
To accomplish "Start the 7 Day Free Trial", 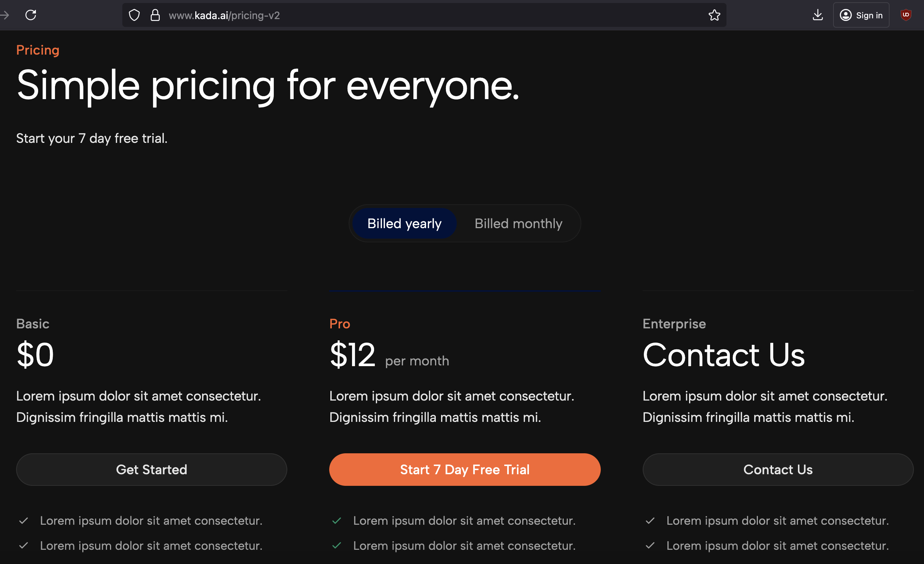I will [x=465, y=469].
